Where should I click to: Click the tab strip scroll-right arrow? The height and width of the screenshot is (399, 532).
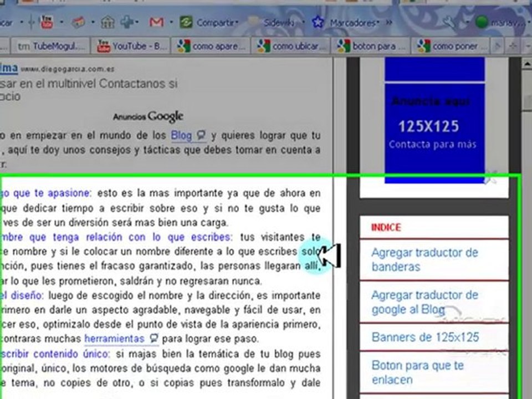[498, 46]
